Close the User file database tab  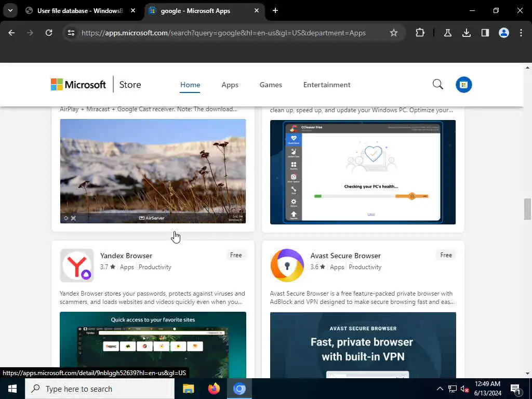133,10
